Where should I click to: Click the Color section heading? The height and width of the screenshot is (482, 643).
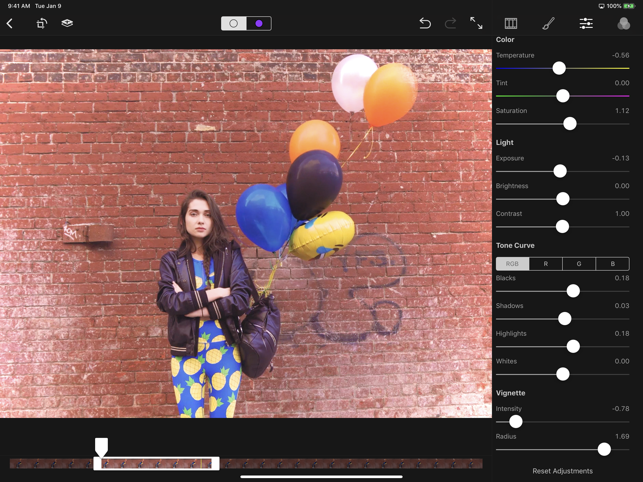tap(505, 40)
